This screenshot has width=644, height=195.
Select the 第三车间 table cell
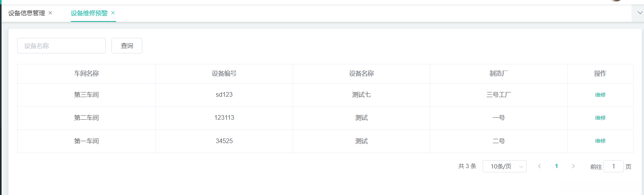87,95
